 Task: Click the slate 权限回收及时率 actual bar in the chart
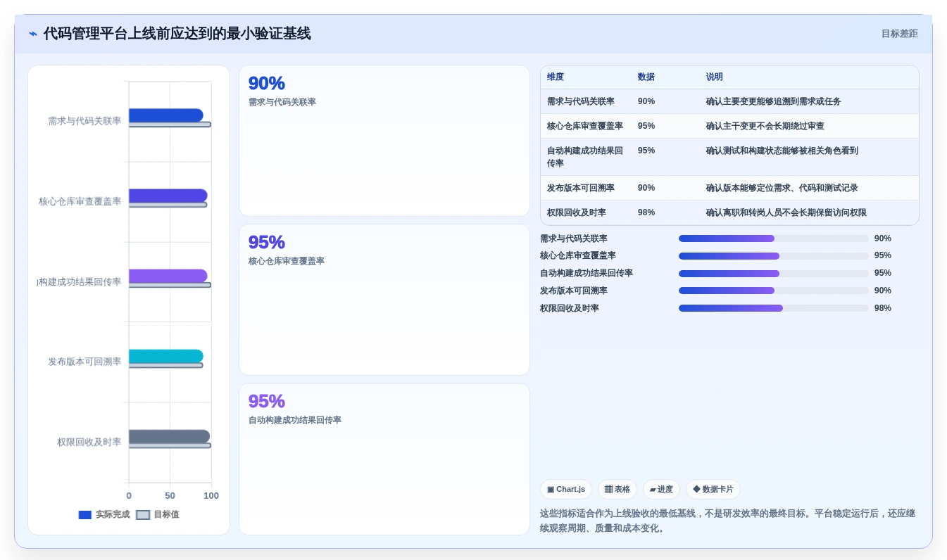[169, 436]
